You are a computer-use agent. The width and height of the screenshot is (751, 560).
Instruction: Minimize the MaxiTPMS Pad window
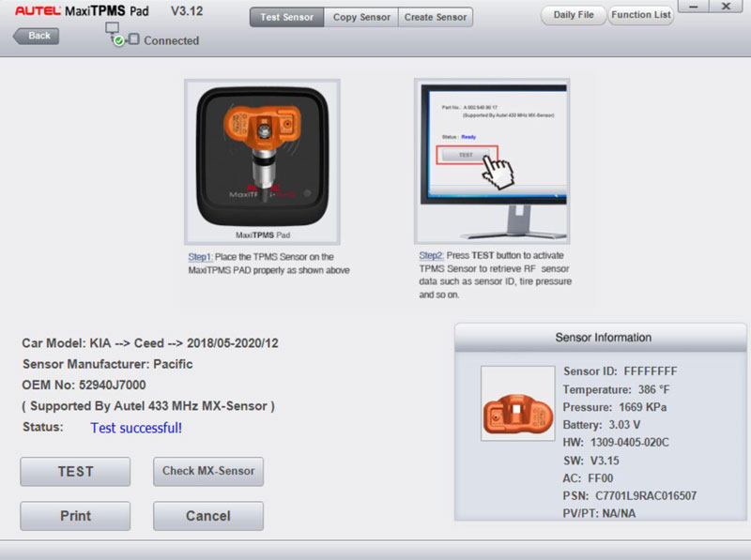pyautogui.click(x=693, y=7)
